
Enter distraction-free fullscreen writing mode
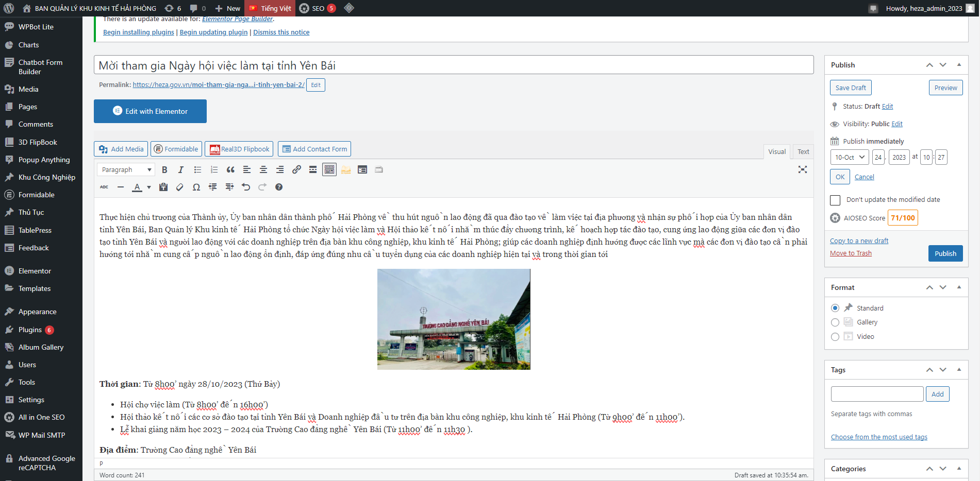pyautogui.click(x=802, y=169)
